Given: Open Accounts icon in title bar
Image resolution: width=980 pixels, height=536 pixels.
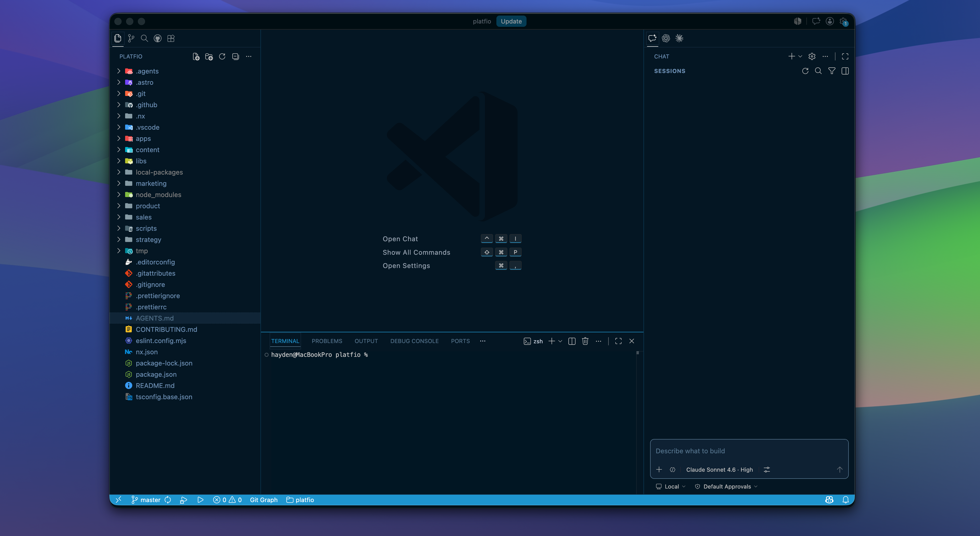Looking at the screenshot, I should pyautogui.click(x=830, y=21).
